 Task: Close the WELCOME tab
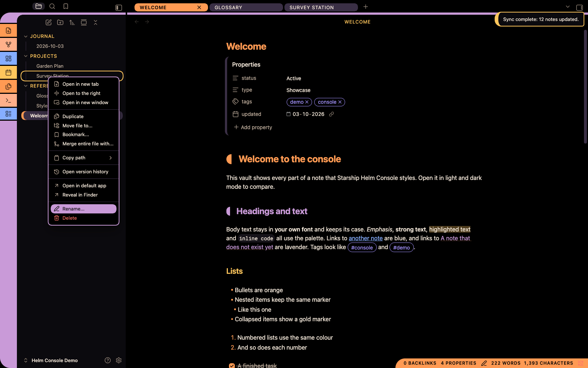tap(199, 7)
